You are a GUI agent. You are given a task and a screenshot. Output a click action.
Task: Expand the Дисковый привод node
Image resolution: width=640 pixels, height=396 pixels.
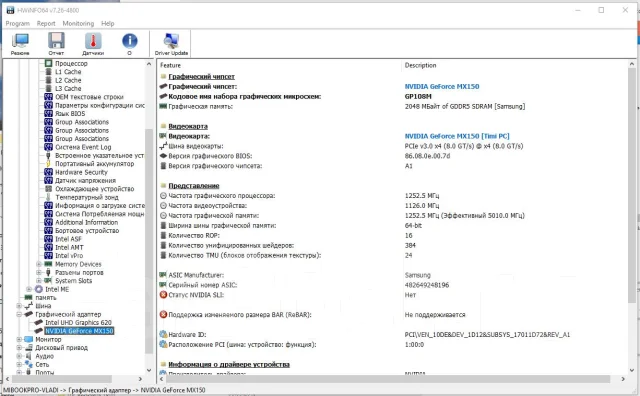19,348
